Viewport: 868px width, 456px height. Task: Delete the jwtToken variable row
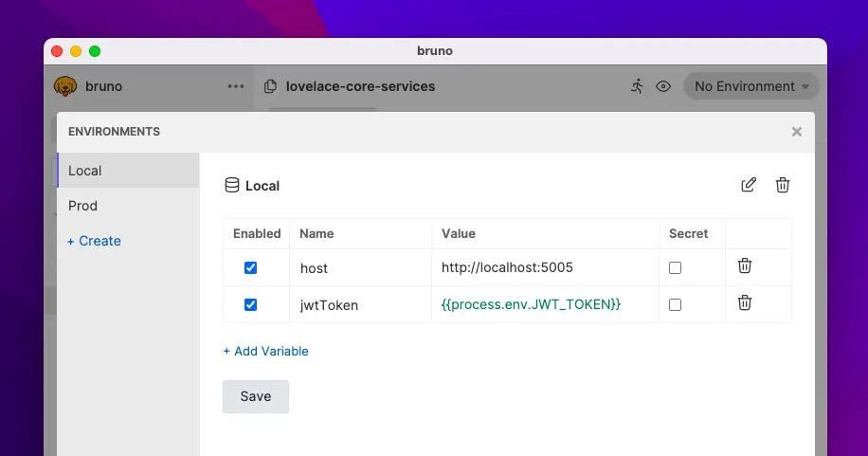pyautogui.click(x=745, y=303)
